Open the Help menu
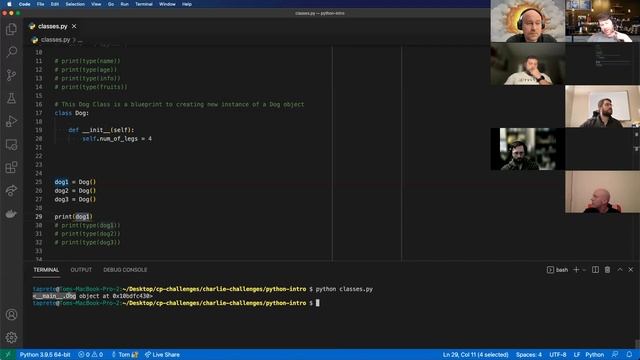 point(187,4)
